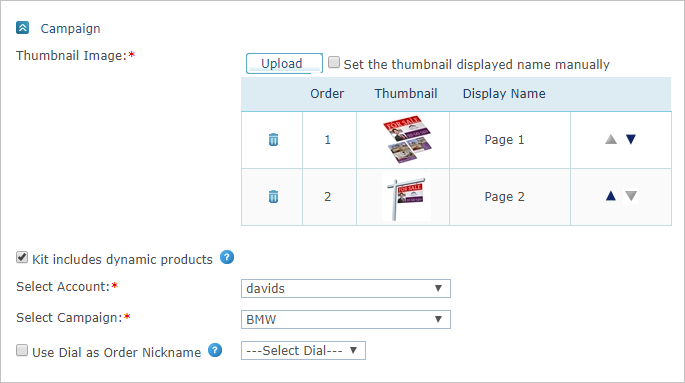Click the Upload button
Screen dimensions: 685x383
284,64
